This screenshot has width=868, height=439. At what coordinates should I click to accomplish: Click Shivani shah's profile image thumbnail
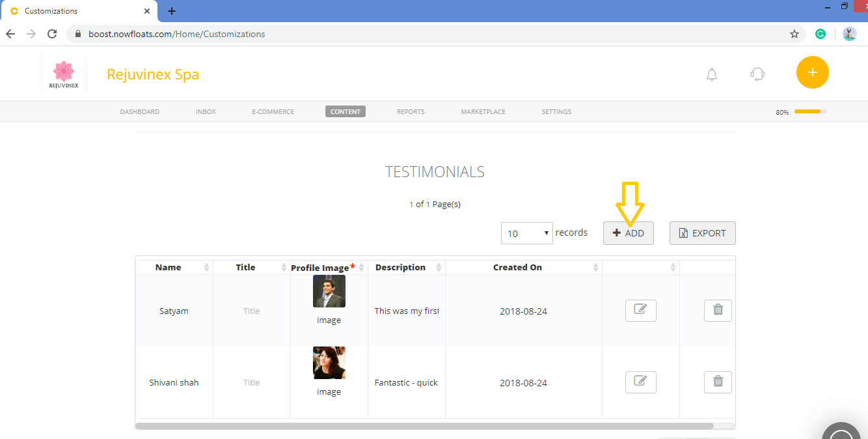(x=329, y=363)
